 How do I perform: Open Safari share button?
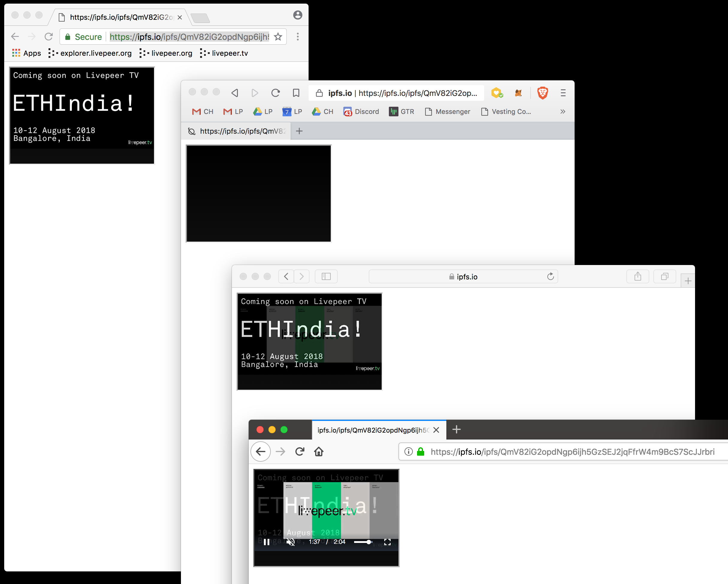coord(638,276)
